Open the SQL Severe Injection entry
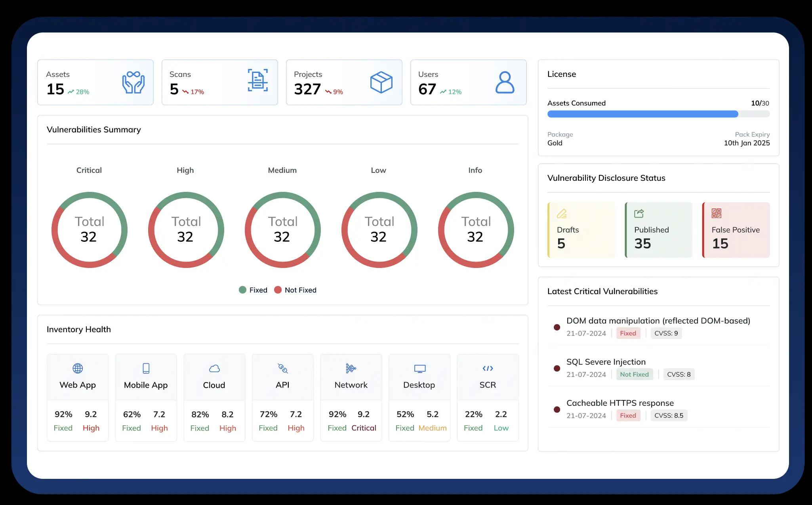812x505 pixels. pos(606,362)
